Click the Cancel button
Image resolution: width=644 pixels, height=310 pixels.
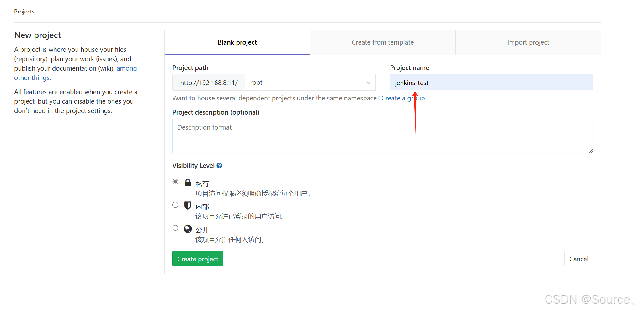tap(579, 259)
